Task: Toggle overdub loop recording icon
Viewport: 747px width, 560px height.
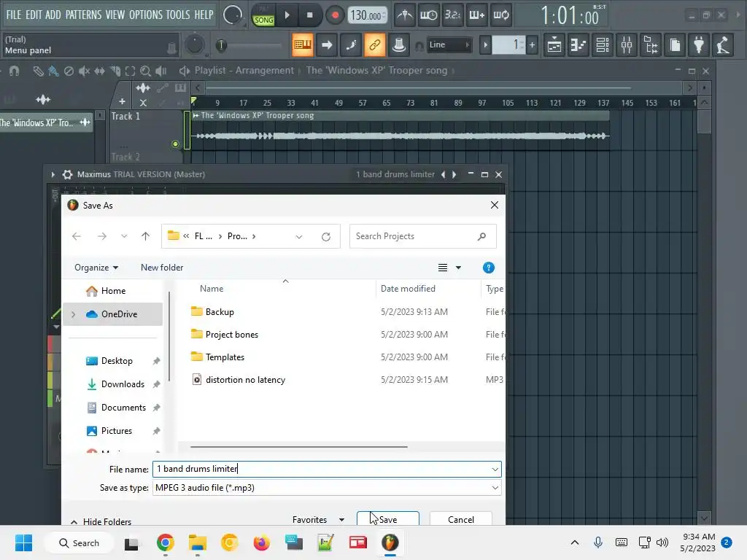Action: point(501,15)
